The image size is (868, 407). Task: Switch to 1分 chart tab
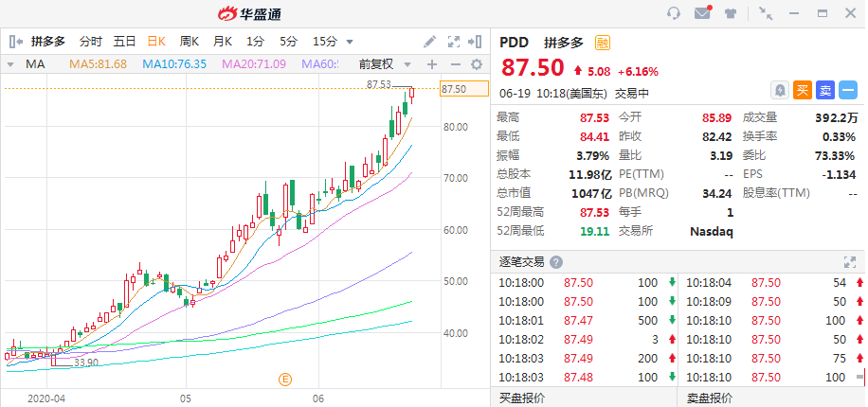coord(256,42)
